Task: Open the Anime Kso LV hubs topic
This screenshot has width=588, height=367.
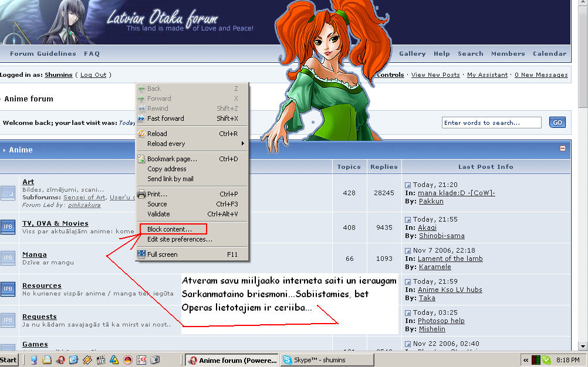Action: [x=450, y=290]
